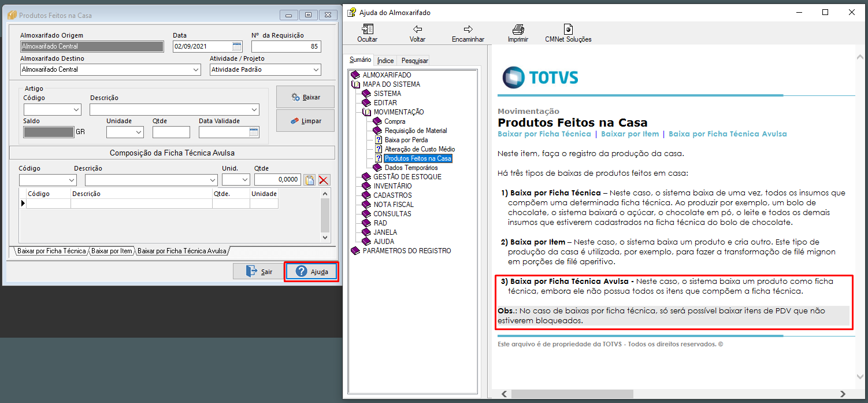Screen dimensions: 868x403
Task: Collapse the MAPA DO SISTEMA open book icon
Action: pos(355,84)
